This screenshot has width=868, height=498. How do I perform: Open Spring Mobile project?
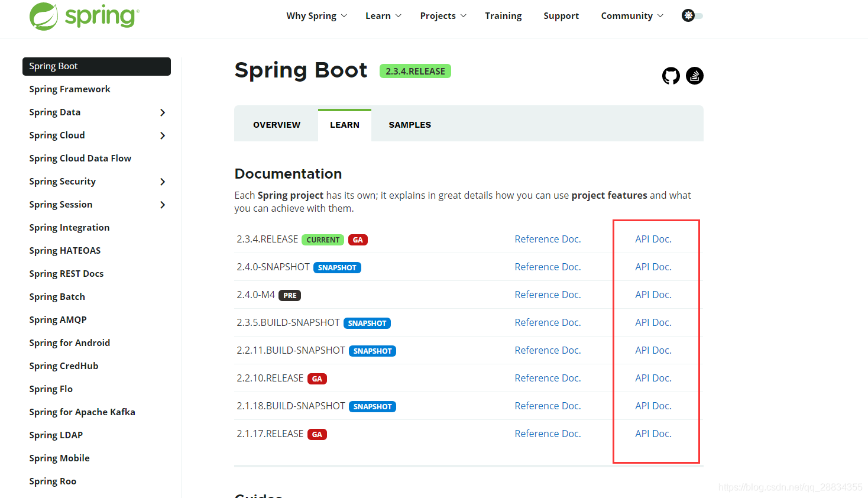coord(60,458)
